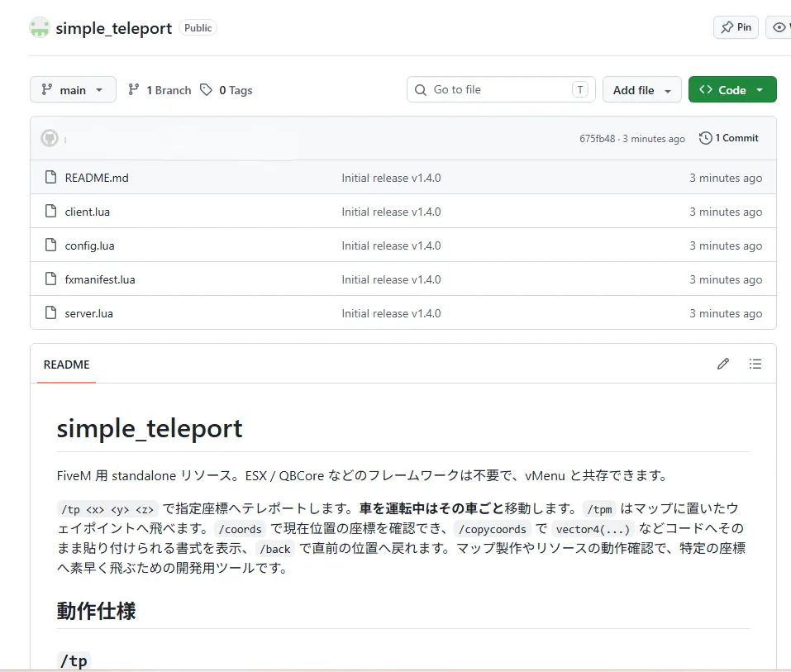Click the file icon next to README.md
Screen dimensions: 791x672
pos(51,177)
